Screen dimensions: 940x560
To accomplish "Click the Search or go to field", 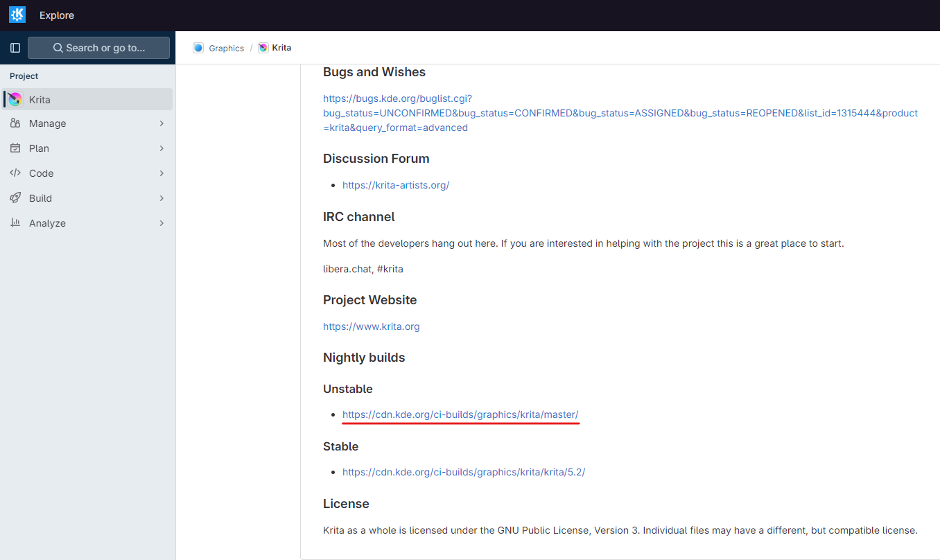I will (x=98, y=48).
